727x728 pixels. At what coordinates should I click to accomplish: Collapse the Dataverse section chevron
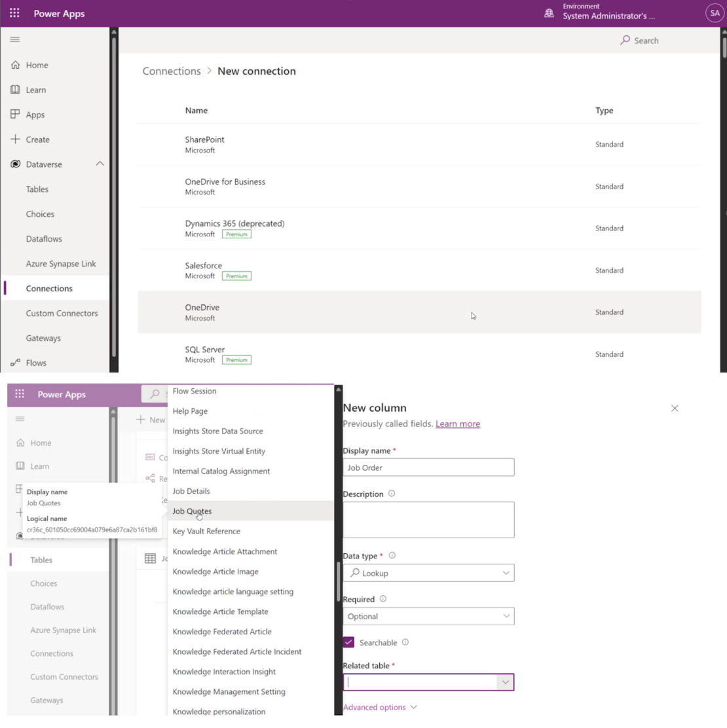(100, 164)
